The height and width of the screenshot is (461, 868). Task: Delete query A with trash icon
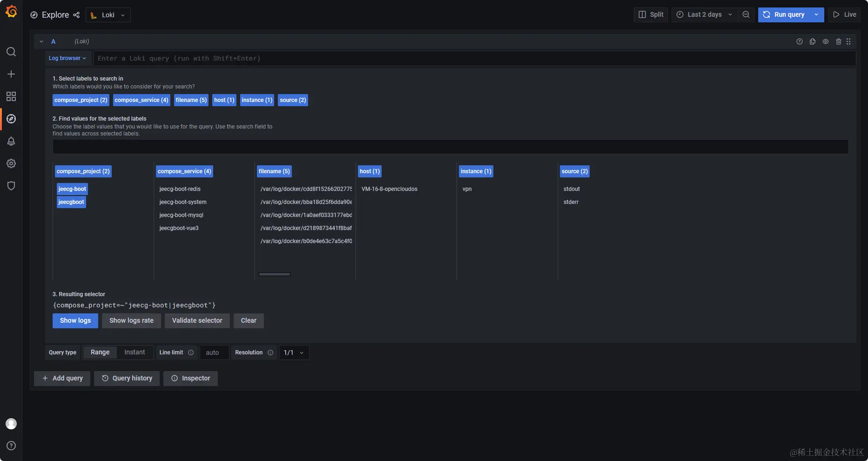coord(839,41)
